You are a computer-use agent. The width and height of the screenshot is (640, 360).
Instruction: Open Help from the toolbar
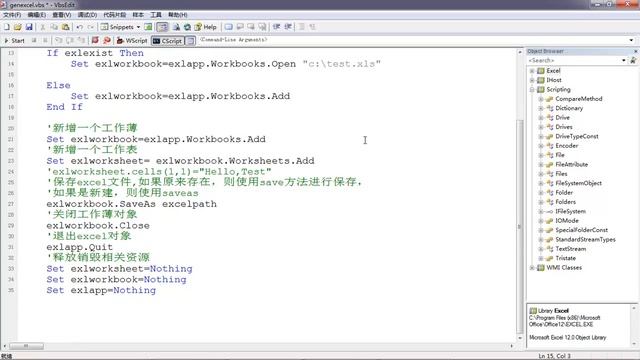tap(206, 27)
